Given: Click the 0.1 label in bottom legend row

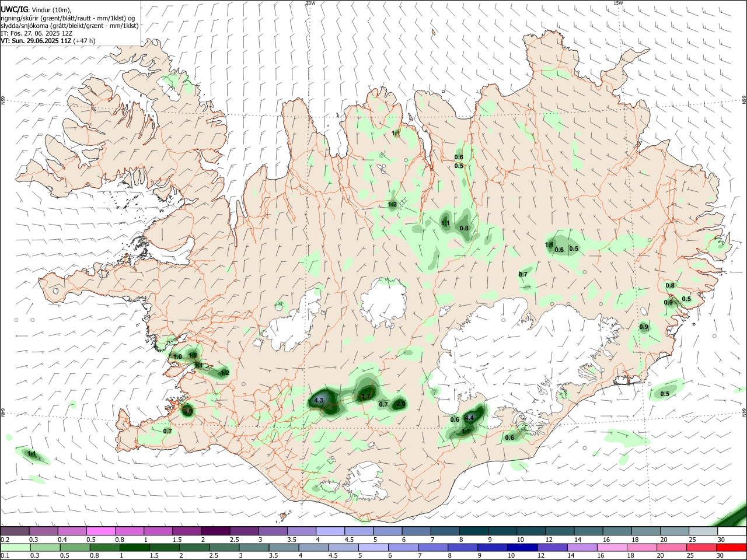Looking at the screenshot, I should click(5, 555).
